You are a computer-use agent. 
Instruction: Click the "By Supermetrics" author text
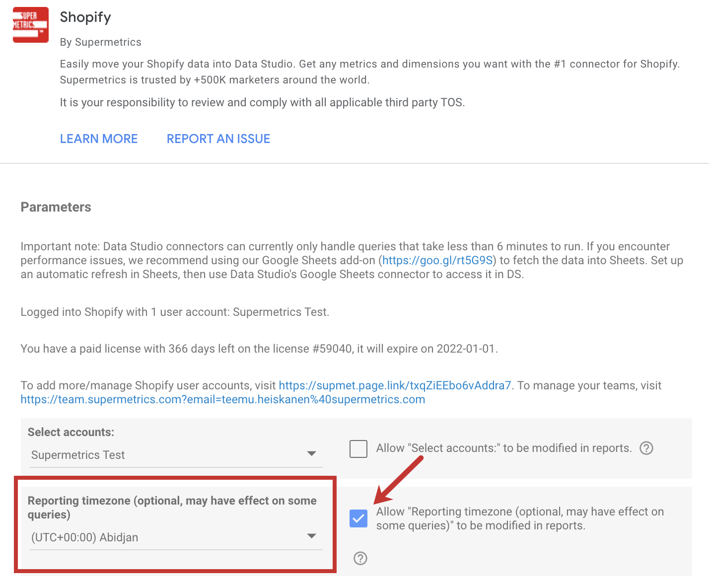[101, 42]
